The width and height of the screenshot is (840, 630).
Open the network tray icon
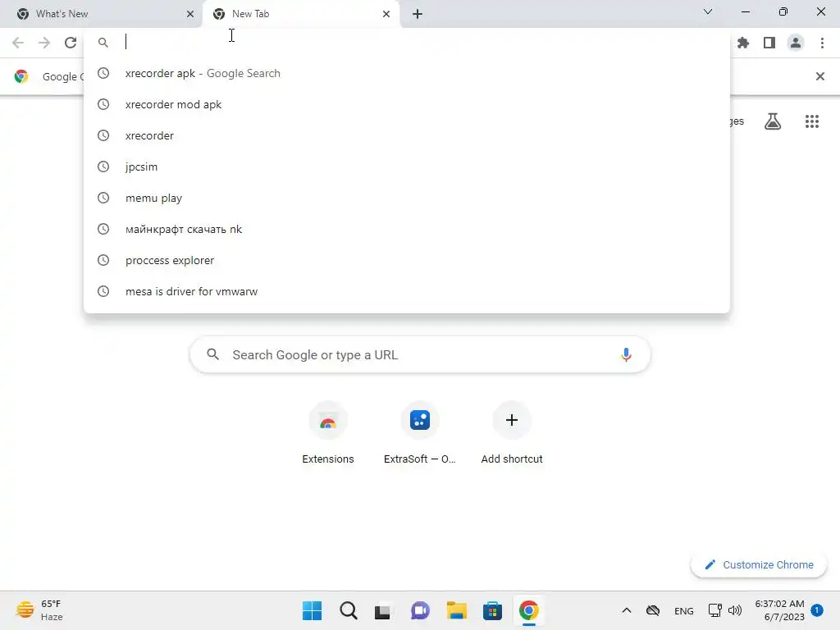[x=714, y=610]
